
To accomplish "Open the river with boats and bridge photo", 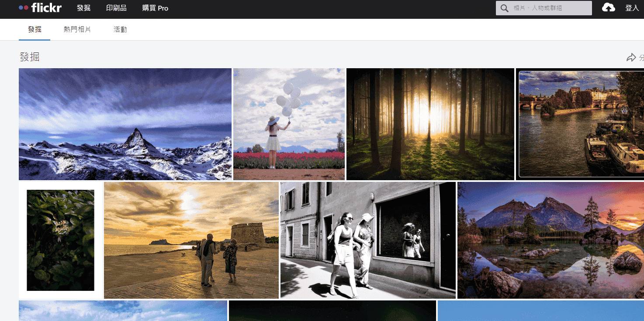I will 580,124.
